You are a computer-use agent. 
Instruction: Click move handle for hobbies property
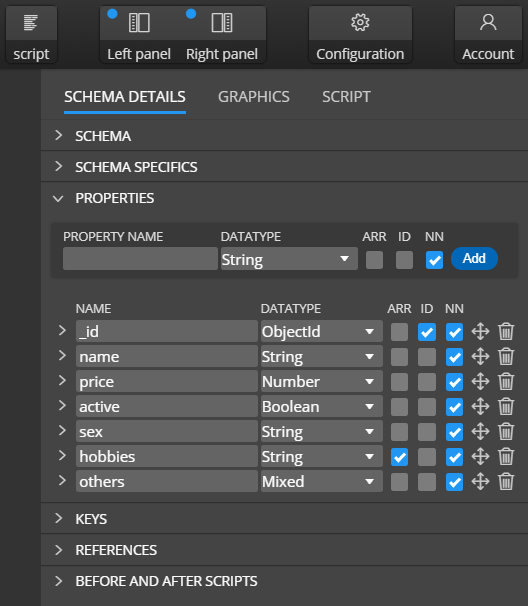pos(480,456)
